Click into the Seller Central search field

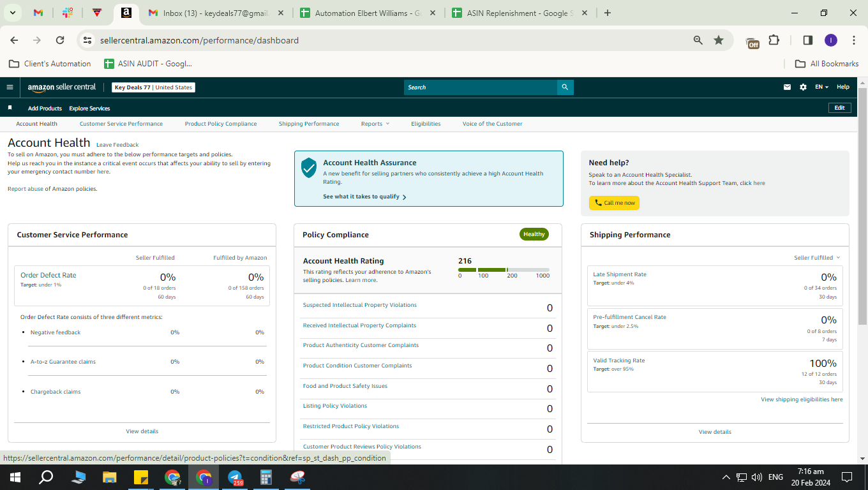(481, 87)
